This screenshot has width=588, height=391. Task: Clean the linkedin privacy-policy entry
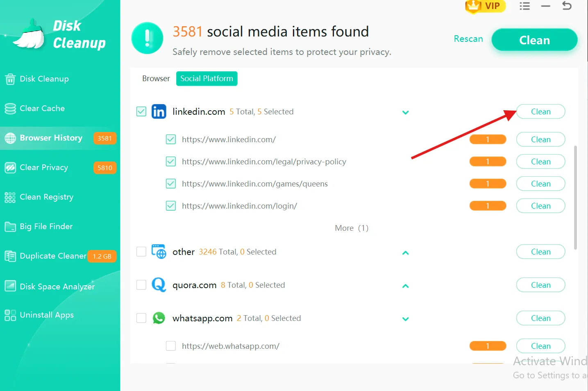click(540, 161)
